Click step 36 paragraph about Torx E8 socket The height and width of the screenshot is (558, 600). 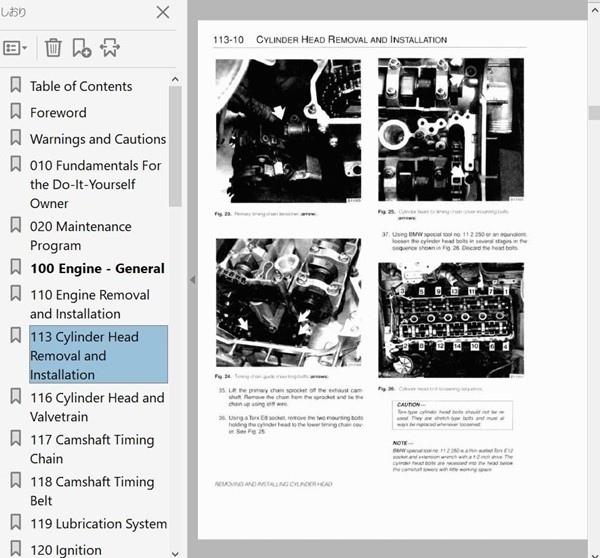pyautogui.click(x=291, y=424)
